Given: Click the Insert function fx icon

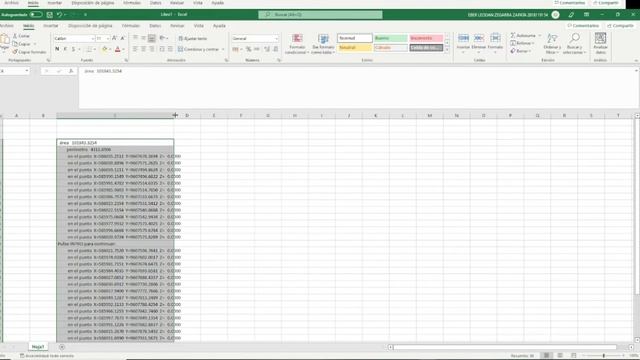Looking at the screenshot, I should point(71,71).
